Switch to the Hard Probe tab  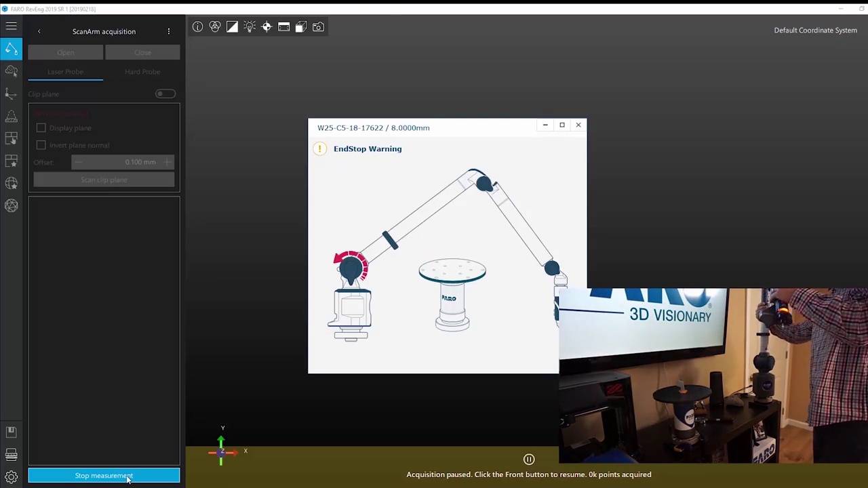coord(142,72)
